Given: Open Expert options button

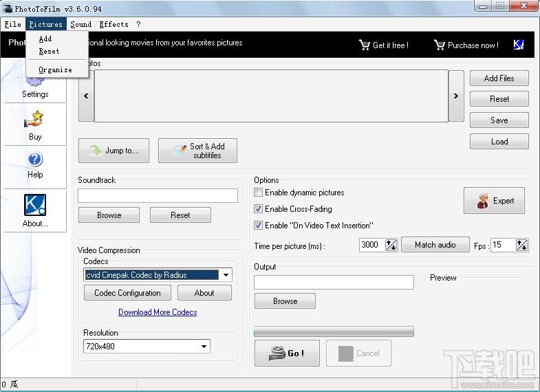Looking at the screenshot, I should pos(494,201).
